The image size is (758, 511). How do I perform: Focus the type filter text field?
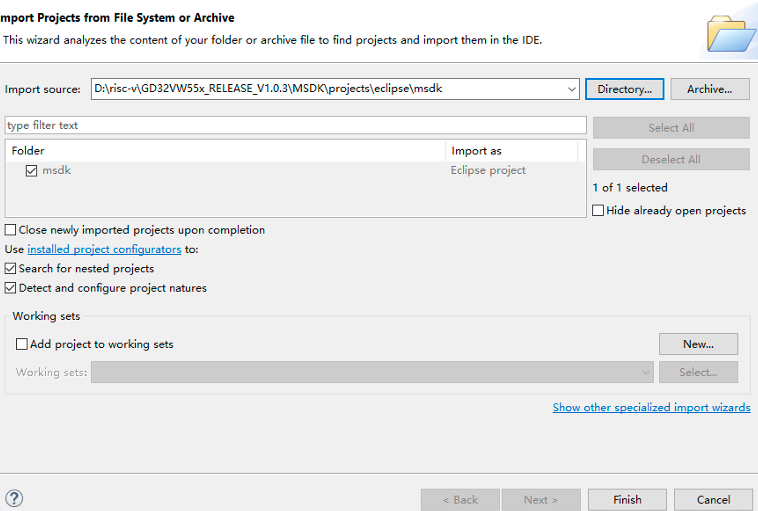[x=296, y=125]
